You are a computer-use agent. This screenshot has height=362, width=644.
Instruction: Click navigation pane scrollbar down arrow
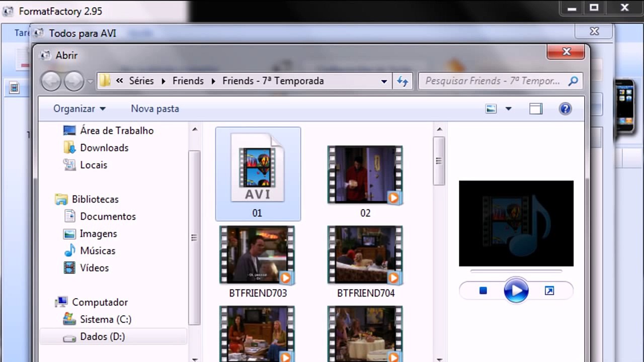195,358
